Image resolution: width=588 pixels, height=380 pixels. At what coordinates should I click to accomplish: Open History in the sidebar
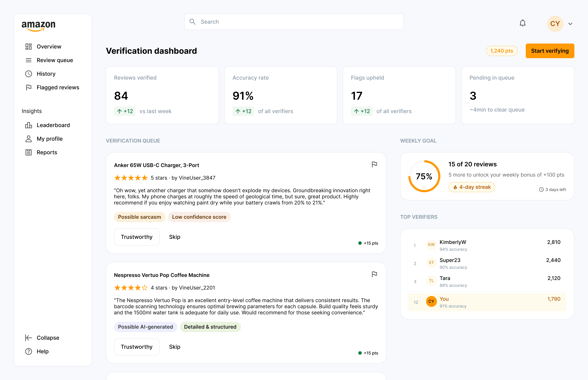pos(46,74)
